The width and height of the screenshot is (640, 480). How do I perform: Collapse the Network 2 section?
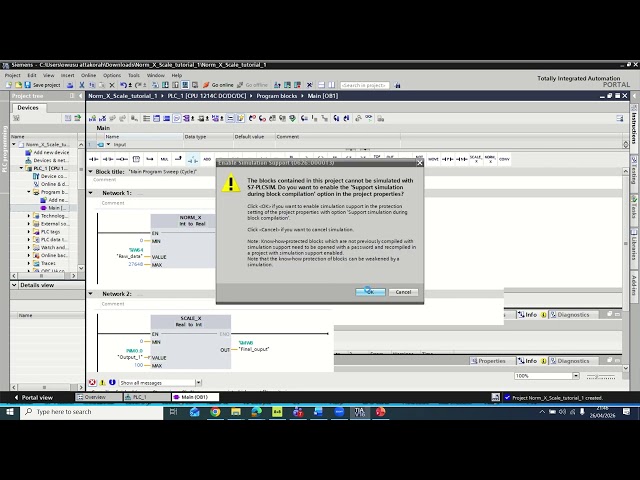pos(91,293)
